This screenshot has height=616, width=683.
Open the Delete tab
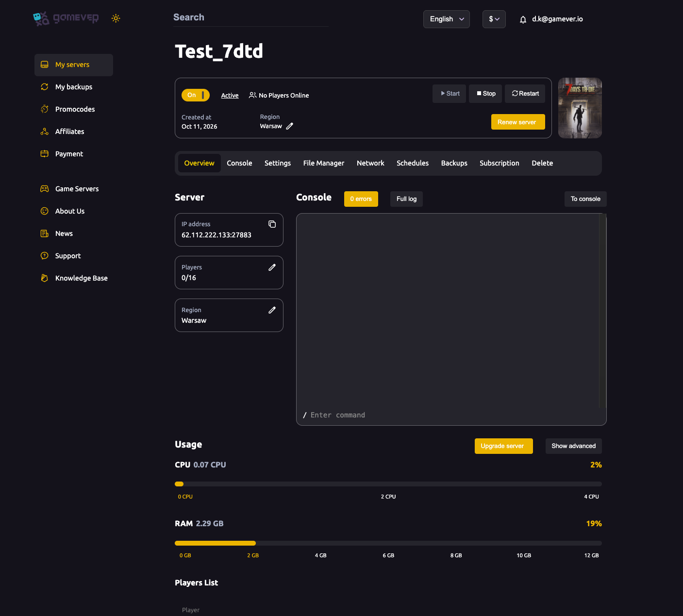(542, 163)
